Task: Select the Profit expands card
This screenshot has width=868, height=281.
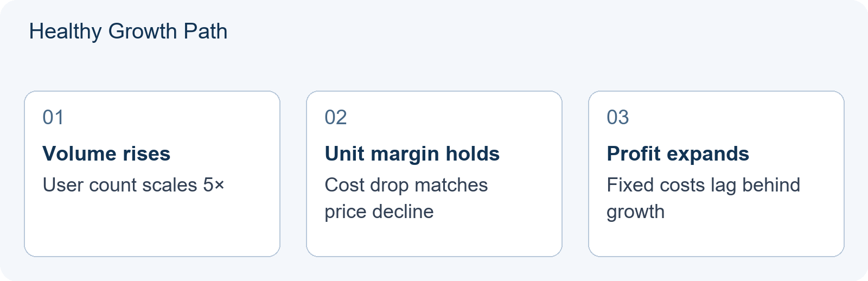Action: [x=716, y=174]
